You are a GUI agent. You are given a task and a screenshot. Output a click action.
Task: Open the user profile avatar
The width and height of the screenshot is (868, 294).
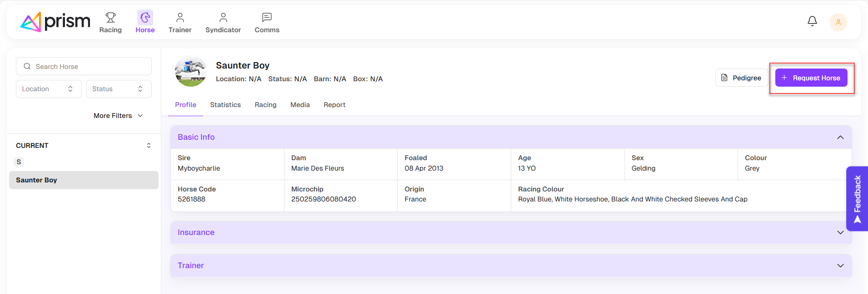click(838, 22)
